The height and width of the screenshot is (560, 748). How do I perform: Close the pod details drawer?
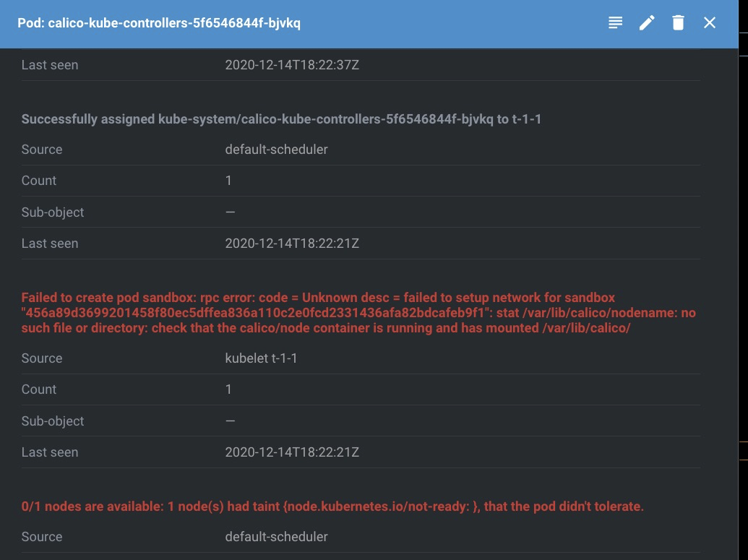[x=709, y=22]
